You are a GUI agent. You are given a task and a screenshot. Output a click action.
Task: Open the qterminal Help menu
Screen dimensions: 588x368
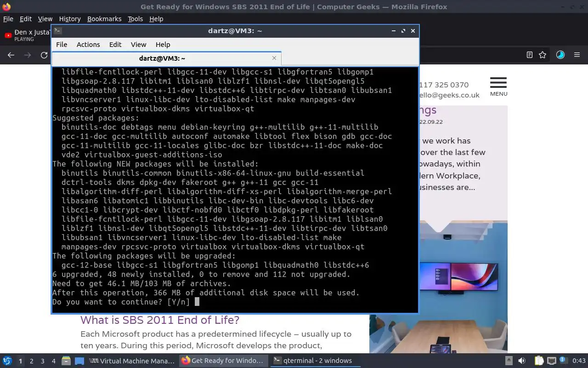coord(163,45)
